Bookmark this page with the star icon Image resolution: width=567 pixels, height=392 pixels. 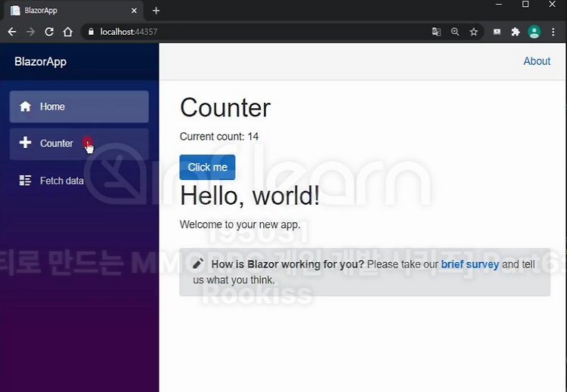tap(474, 32)
